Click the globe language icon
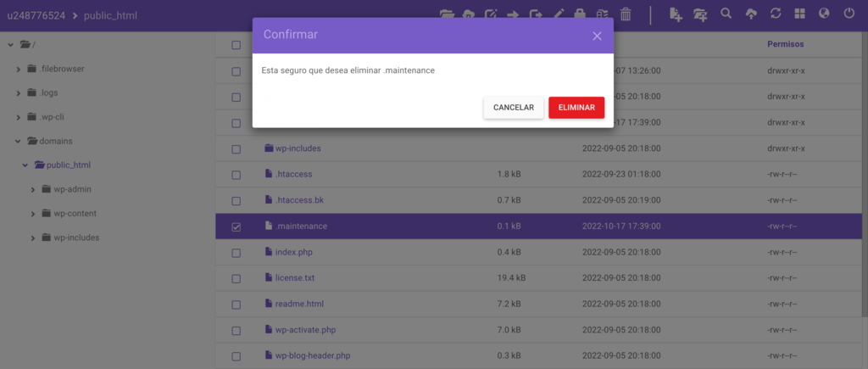868x369 pixels. point(824,14)
